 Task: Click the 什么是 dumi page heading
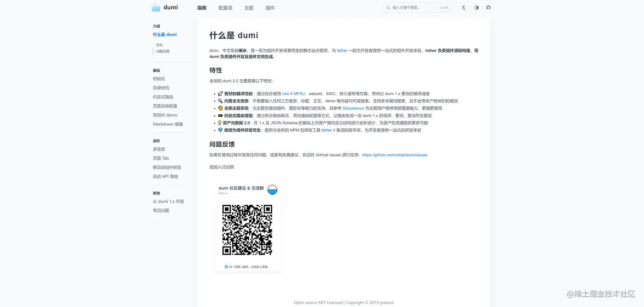click(234, 35)
